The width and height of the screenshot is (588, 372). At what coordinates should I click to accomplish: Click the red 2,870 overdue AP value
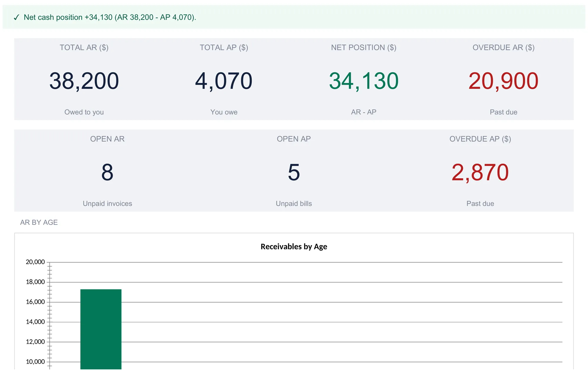480,172
